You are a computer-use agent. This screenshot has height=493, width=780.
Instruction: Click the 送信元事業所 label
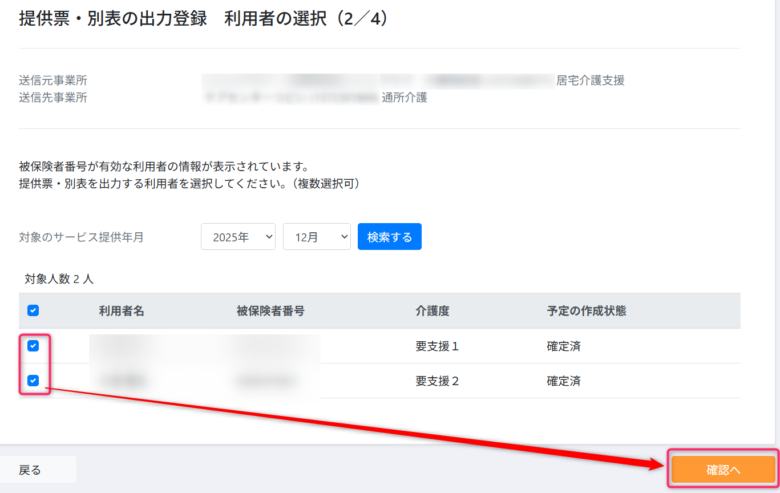[53, 80]
